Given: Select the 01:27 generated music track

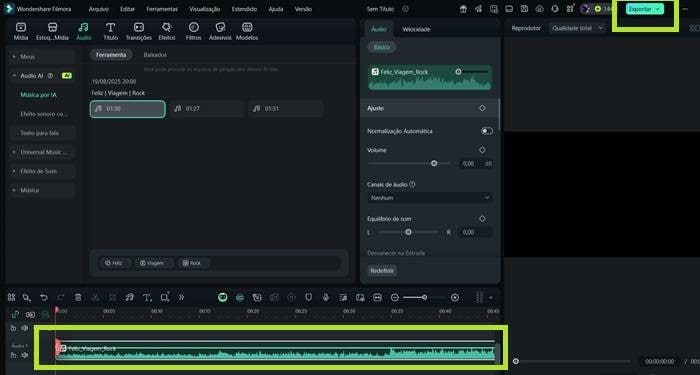Looking at the screenshot, I should [206, 108].
